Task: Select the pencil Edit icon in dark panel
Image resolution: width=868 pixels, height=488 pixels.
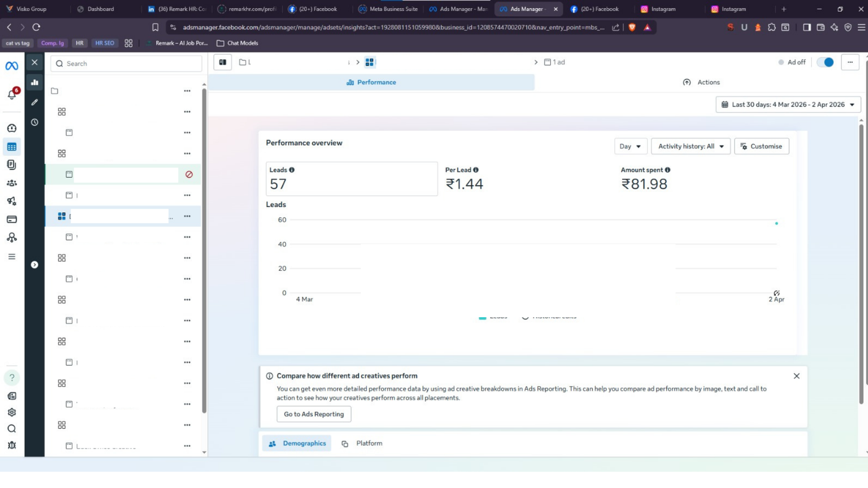Action: [x=35, y=102]
